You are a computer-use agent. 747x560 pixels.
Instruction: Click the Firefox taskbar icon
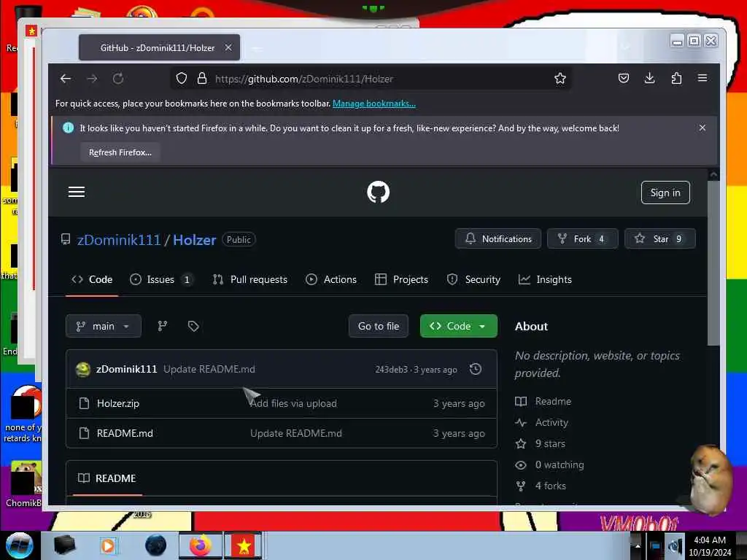(x=201, y=545)
